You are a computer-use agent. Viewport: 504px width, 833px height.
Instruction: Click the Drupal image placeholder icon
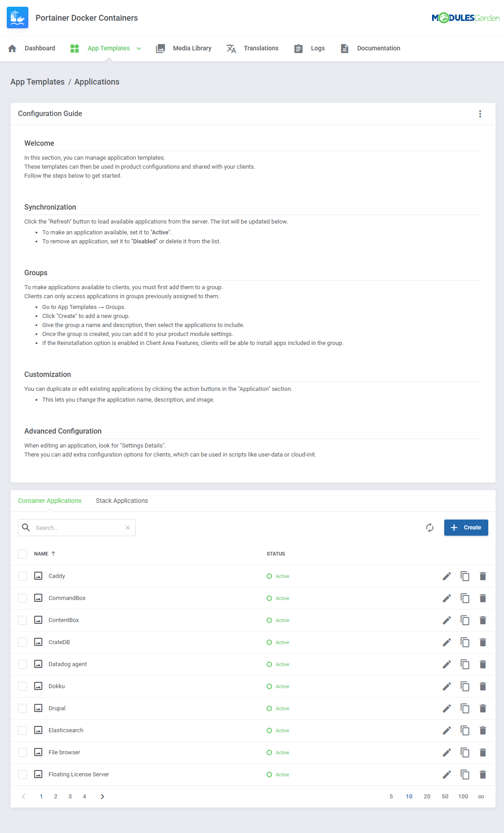39,708
